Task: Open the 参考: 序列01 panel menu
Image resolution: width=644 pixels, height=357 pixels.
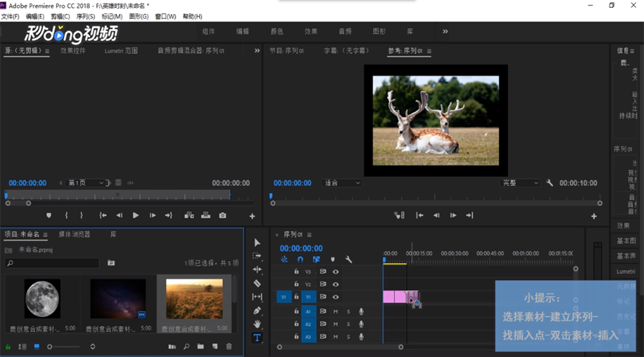Action: coord(429,51)
